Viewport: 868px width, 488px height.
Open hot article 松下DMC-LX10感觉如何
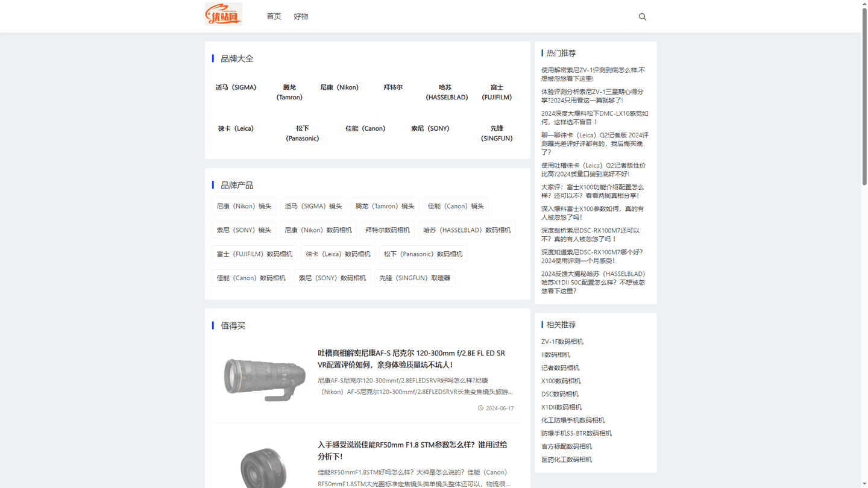[594, 117]
